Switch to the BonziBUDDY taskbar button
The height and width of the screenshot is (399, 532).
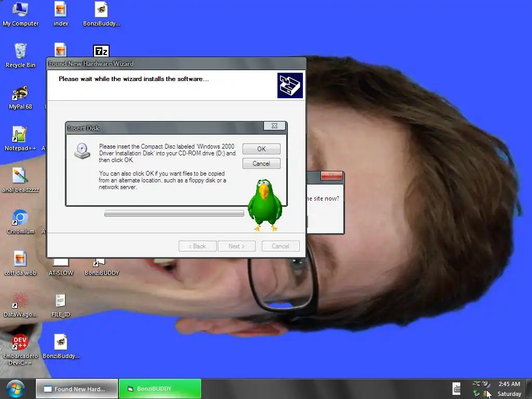point(160,389)
